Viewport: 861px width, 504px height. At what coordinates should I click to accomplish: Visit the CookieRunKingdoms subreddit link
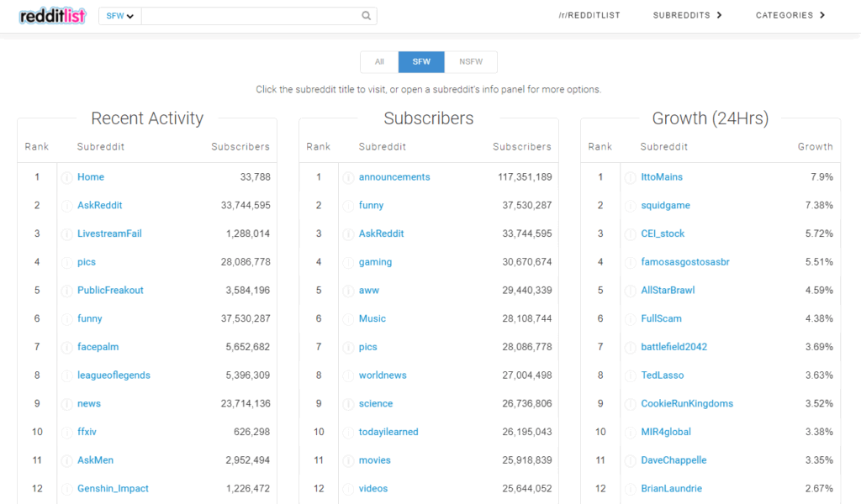coord(687,404)
